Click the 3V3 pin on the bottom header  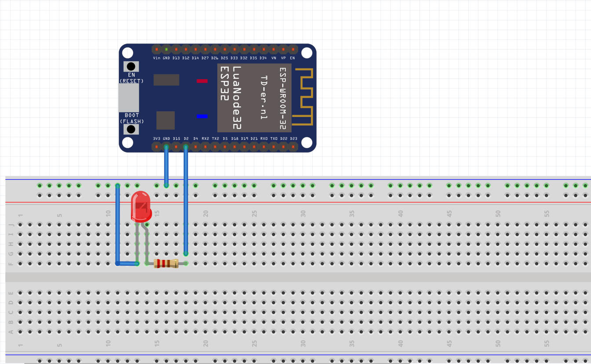click(157, 146)
